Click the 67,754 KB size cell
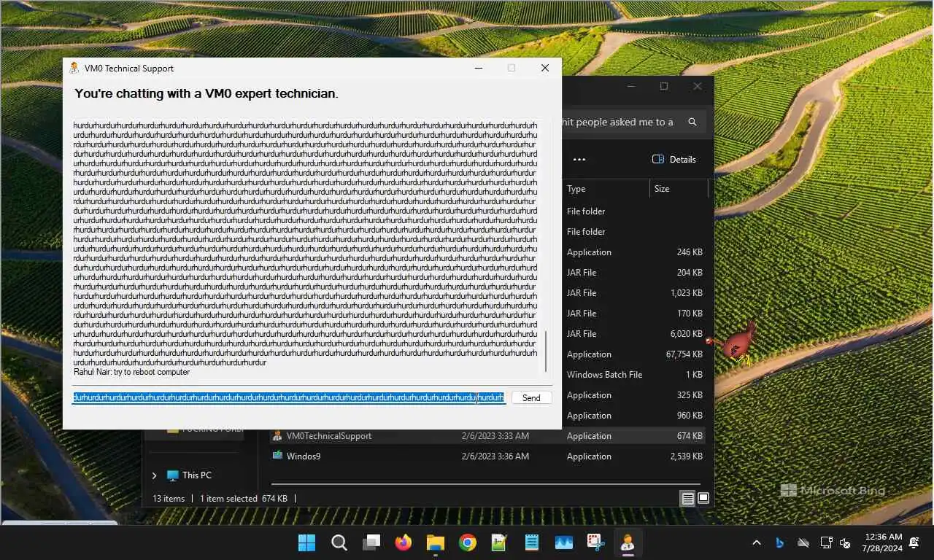 [684, 354]
